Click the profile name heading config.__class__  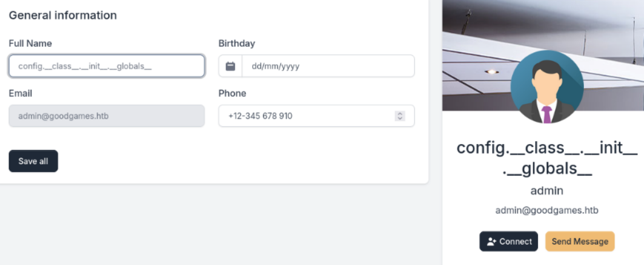tap(547, 158)
